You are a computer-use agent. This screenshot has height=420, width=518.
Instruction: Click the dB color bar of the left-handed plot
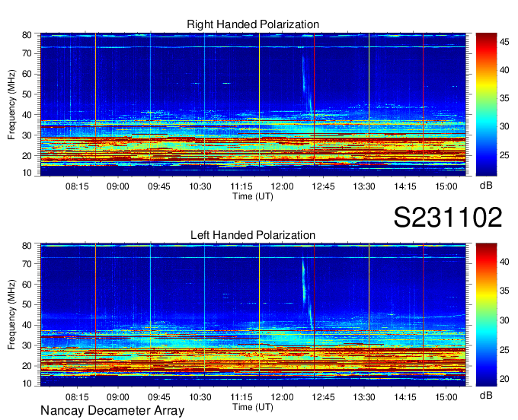click(x=486, y=315)
